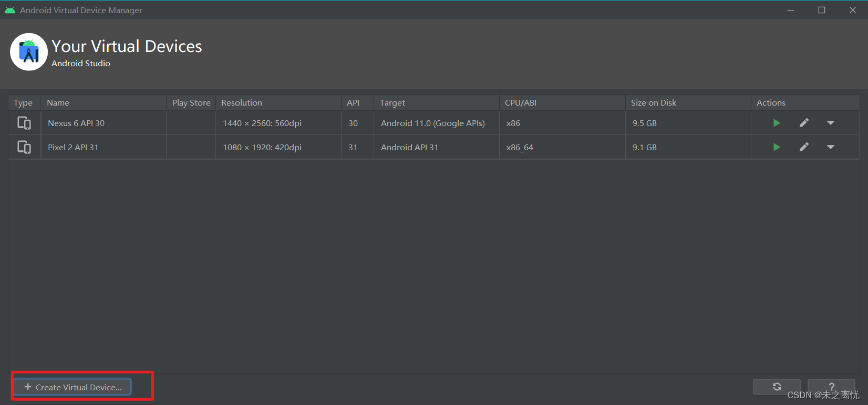Click the x86_64 CPU/ABI cell

[x=562, y=147]
